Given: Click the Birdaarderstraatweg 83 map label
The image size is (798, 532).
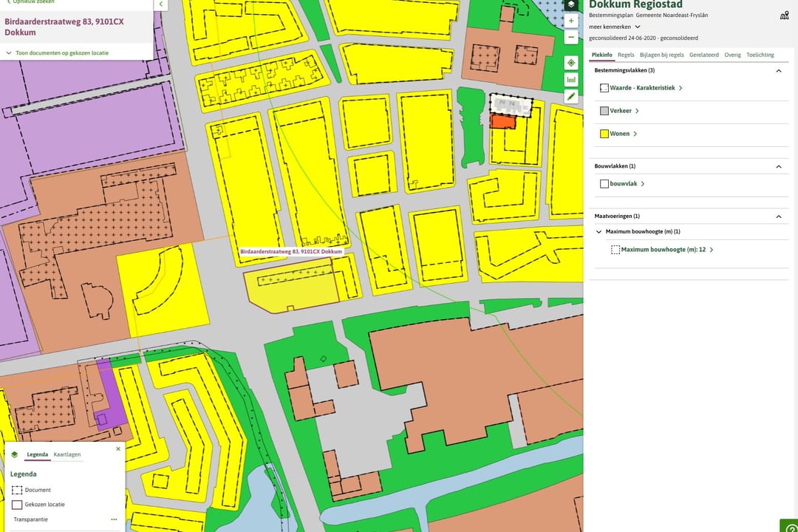Looking at the screenshot, I should click(290, 251).
